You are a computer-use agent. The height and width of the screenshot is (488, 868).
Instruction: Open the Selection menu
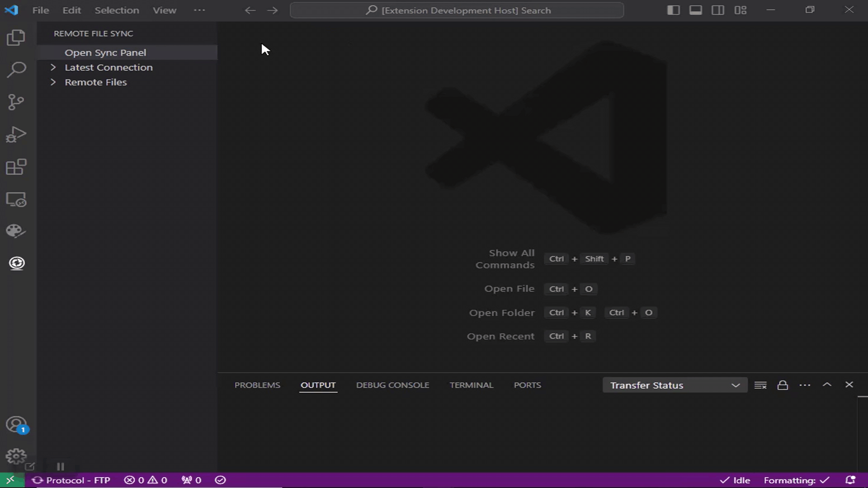point(117,10)
